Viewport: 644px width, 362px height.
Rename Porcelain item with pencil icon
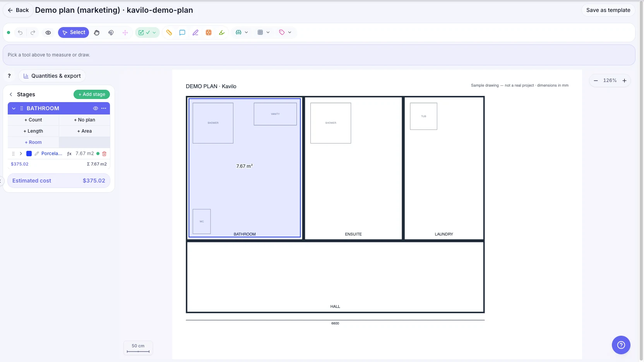click(x=37, y=154)
